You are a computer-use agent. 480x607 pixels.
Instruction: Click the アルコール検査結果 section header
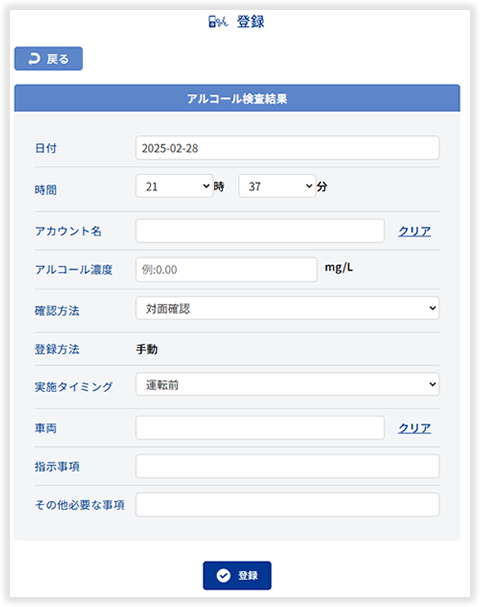click(x=237, y=98)
